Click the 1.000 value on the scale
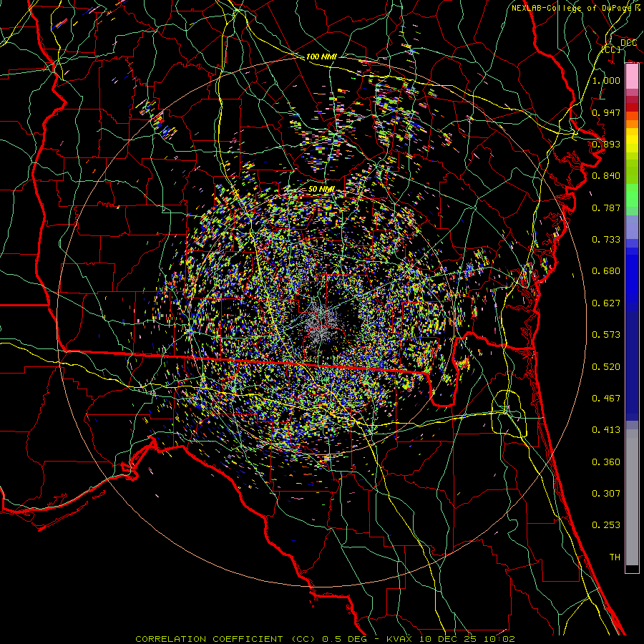 pos(606,80)
